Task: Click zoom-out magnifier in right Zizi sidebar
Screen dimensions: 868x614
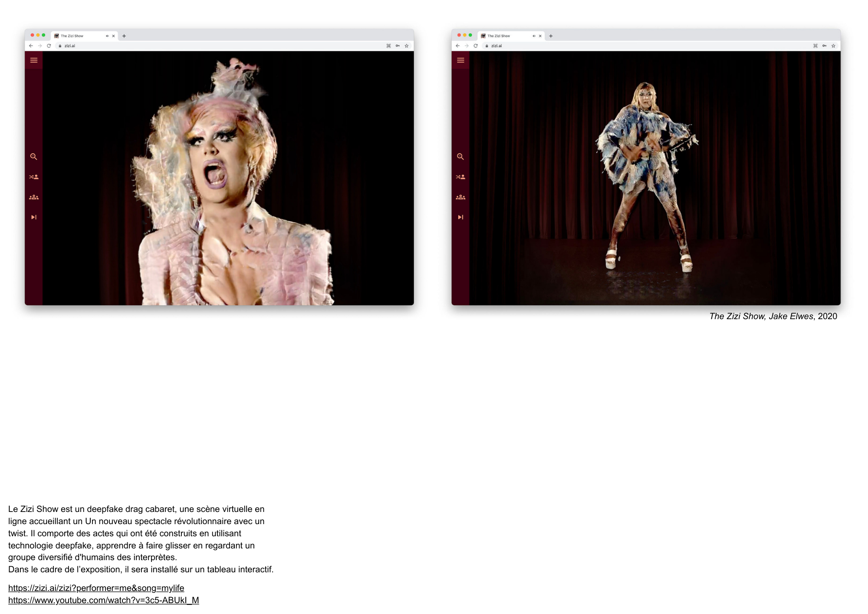Action: (x=460, y=157)
